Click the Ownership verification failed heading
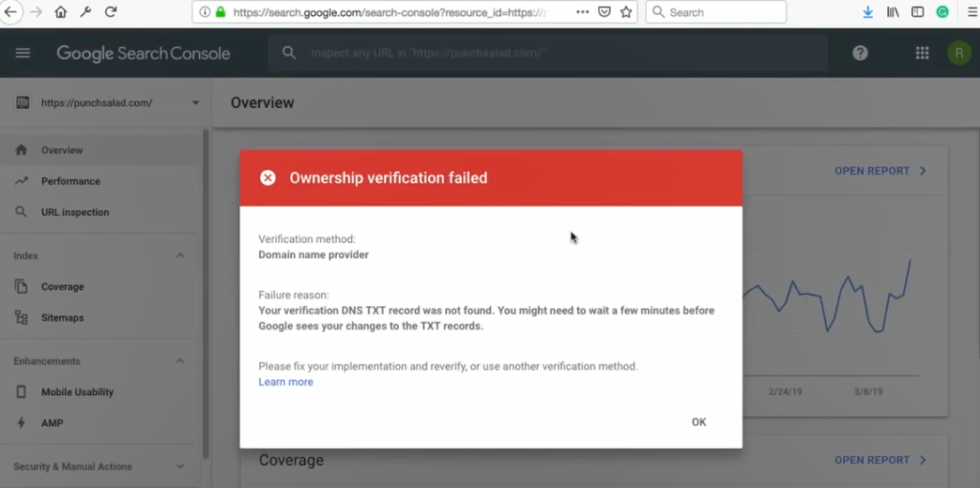The image size is (980, 488). click(x=389, y=178)
